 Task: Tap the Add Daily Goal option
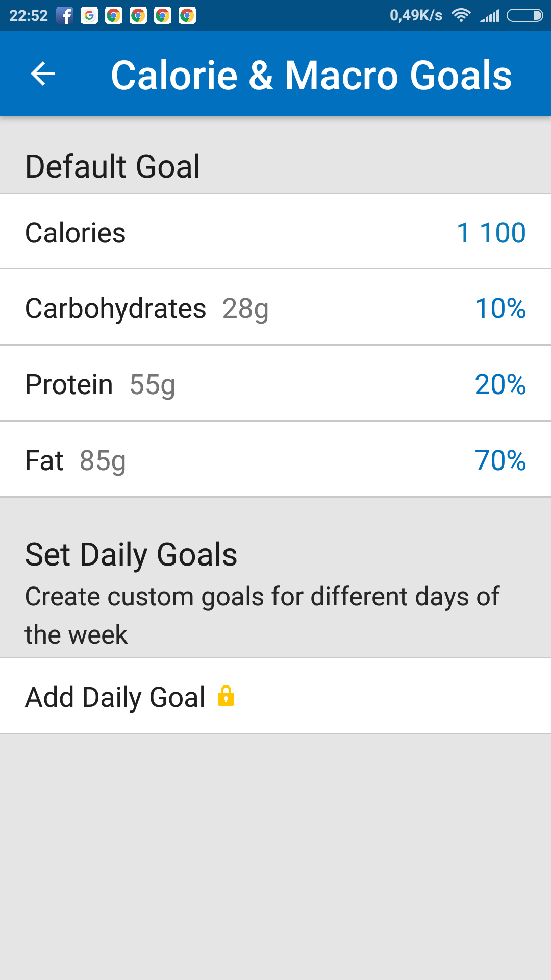pos(115,697)
